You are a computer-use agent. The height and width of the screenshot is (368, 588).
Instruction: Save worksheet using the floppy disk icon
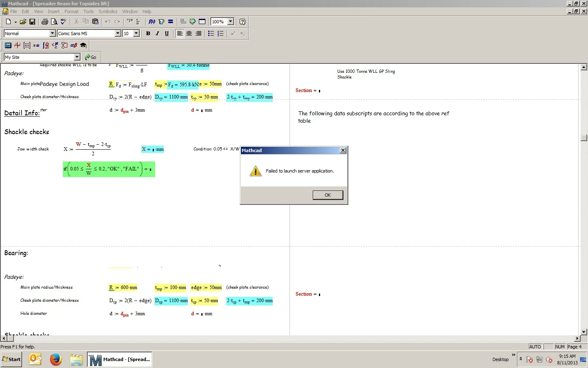click(x=32, y=22)
